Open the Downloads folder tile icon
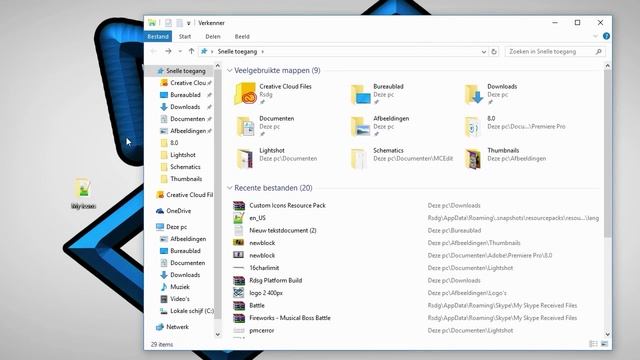Screen dimensions: 640x360 [473, 94]
